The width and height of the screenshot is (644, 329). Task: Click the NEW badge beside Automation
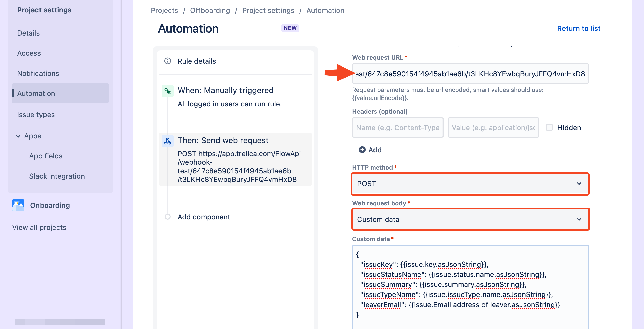pyautogui.click(x=290, y=28)
